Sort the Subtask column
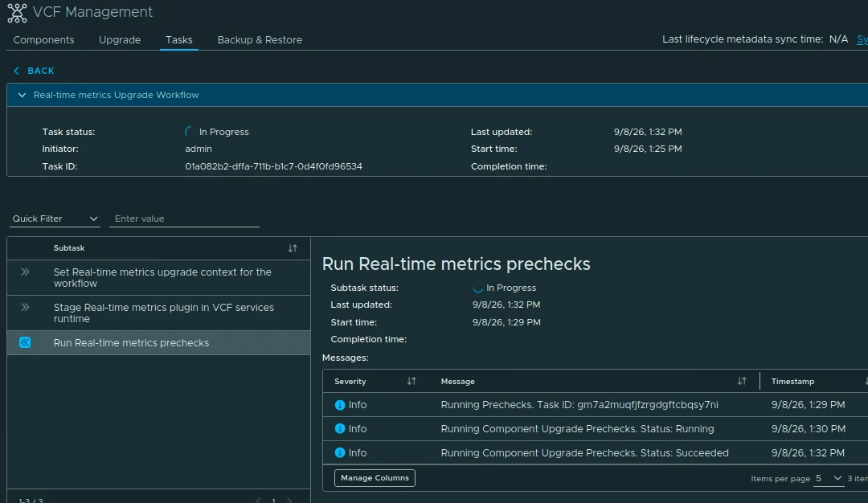 click(x=293, y=248)
